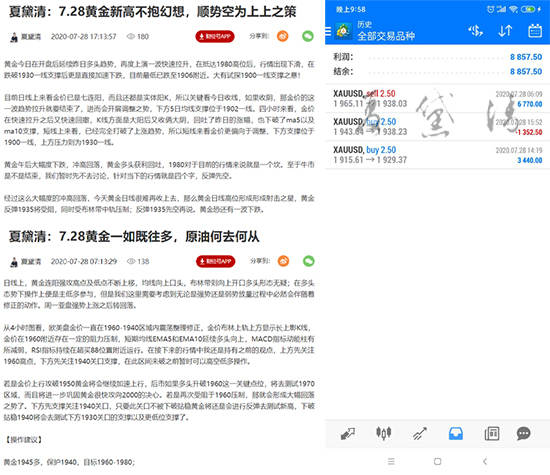The width and height of the screenshot is (550, 475).
Task: Tap the Android home button
Action: click(437, 461)
